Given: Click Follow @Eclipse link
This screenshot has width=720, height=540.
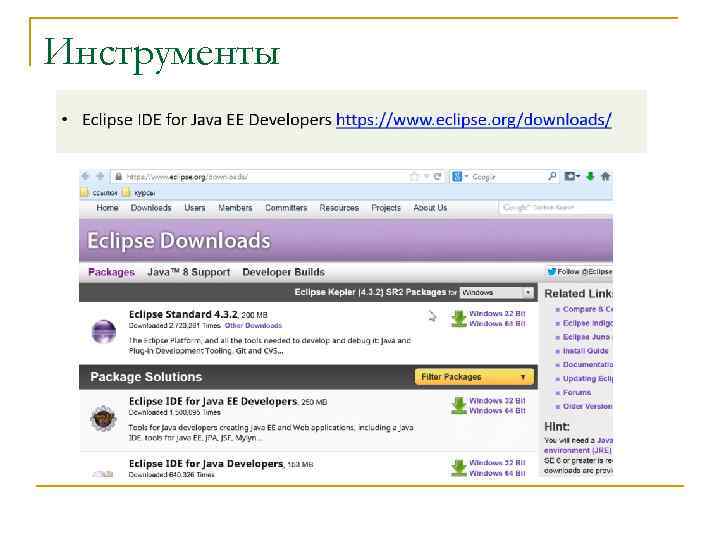Looking at the screenshot, I should (x=585, y=272).
